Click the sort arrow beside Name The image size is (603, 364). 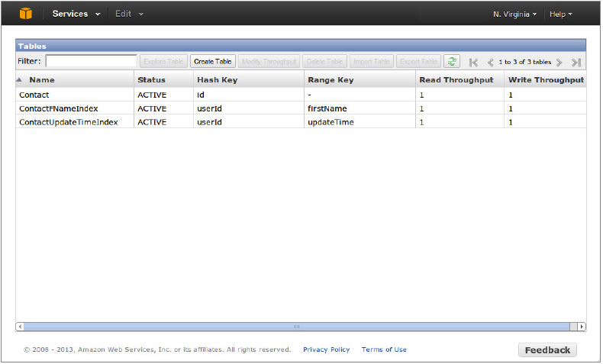pos(19,79)
